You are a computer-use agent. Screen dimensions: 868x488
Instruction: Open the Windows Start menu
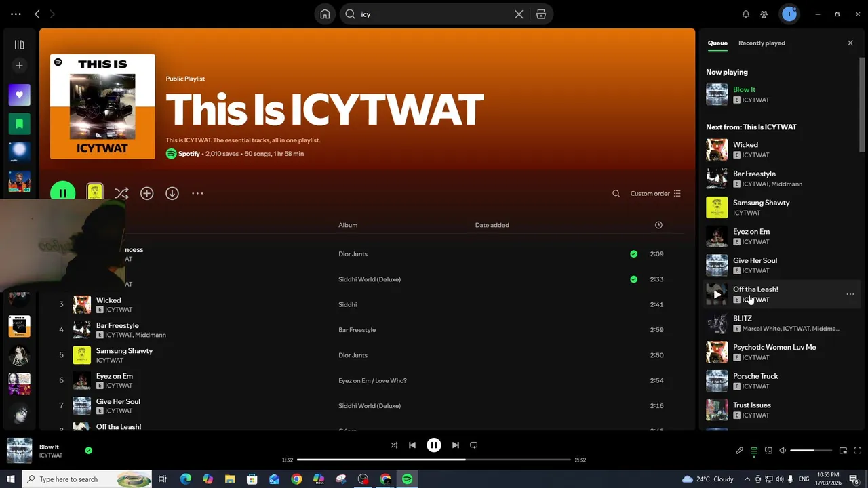(x=10, y=479)
